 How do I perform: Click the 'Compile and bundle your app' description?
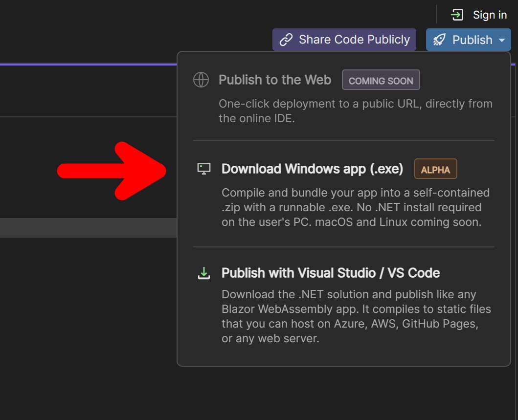pyautogui.click(x=356, y=207)
